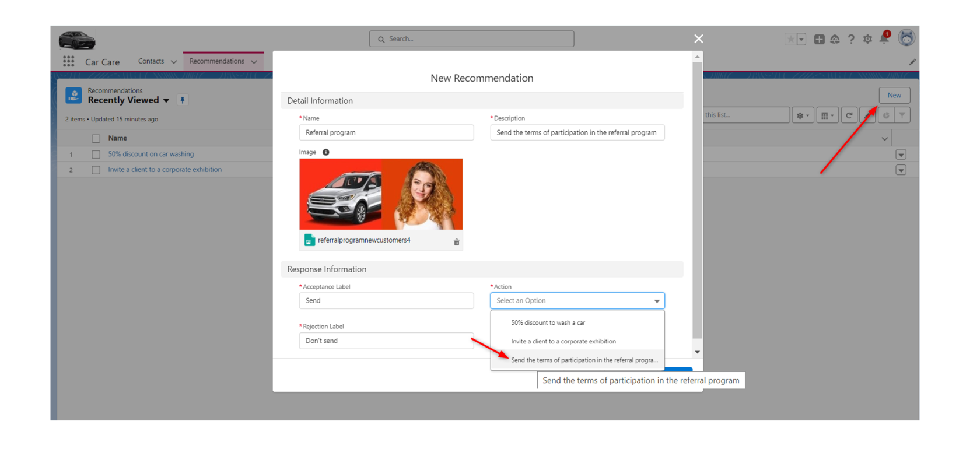Image resolution: width=980 pixels, height=449 pixels.
Task: Expand the Recommendations tab dropdown chevron
Action: coord(254,62)
